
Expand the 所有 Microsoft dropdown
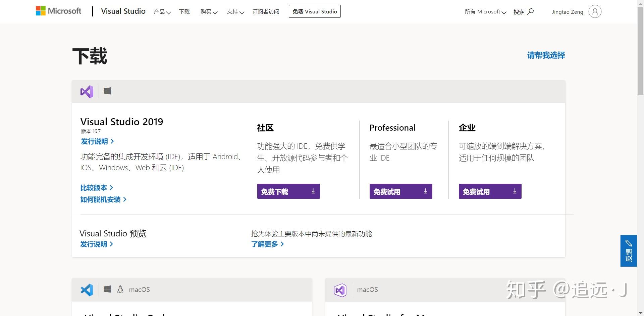485,12
